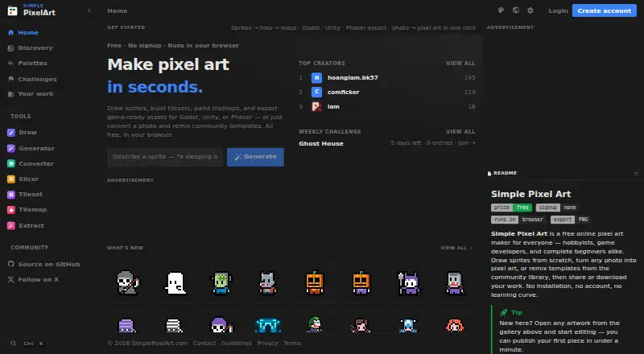
Task: Launch the Draw tool
Action: (x=23, y=132)
